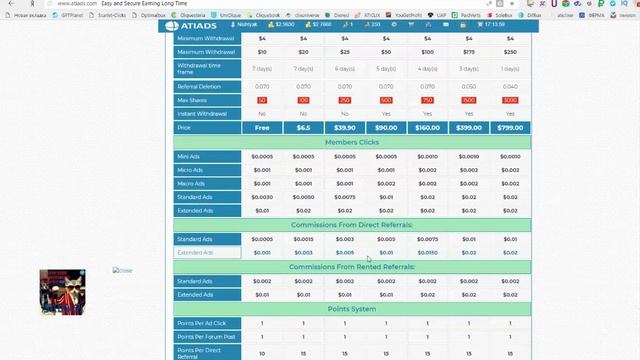
Task: Click the padlock icon in navbar
Action: pyautogui.click(x=463, y=25)
